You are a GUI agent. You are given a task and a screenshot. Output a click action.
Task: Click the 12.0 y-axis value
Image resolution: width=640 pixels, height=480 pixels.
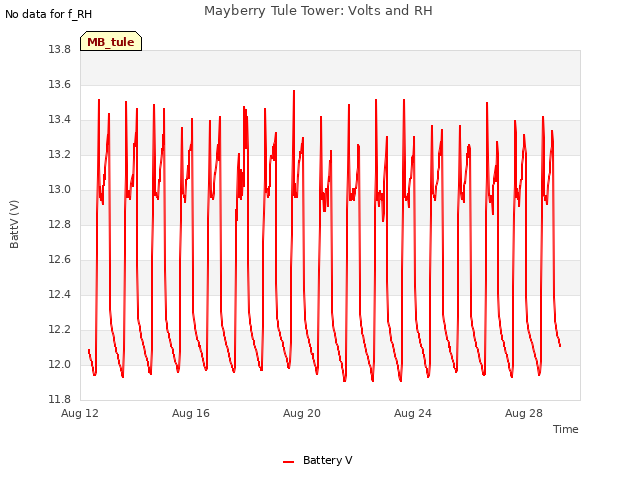tap(60, 364)
